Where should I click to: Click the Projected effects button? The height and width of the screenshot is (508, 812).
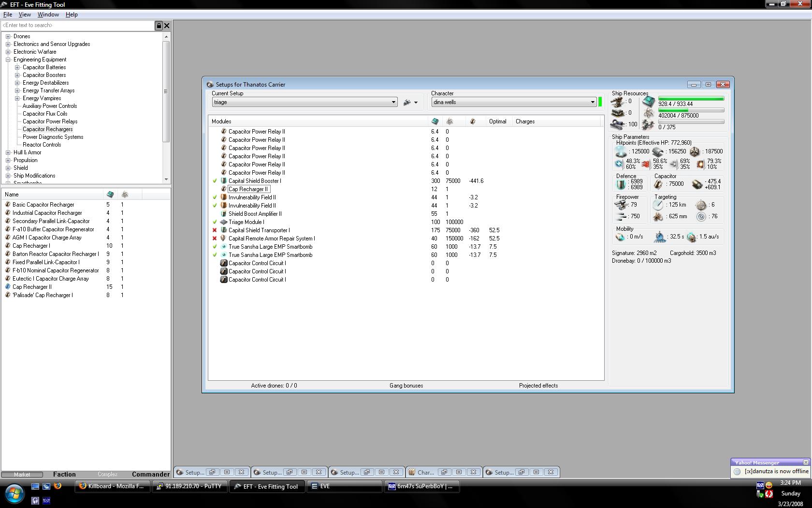tap(538, 386)
